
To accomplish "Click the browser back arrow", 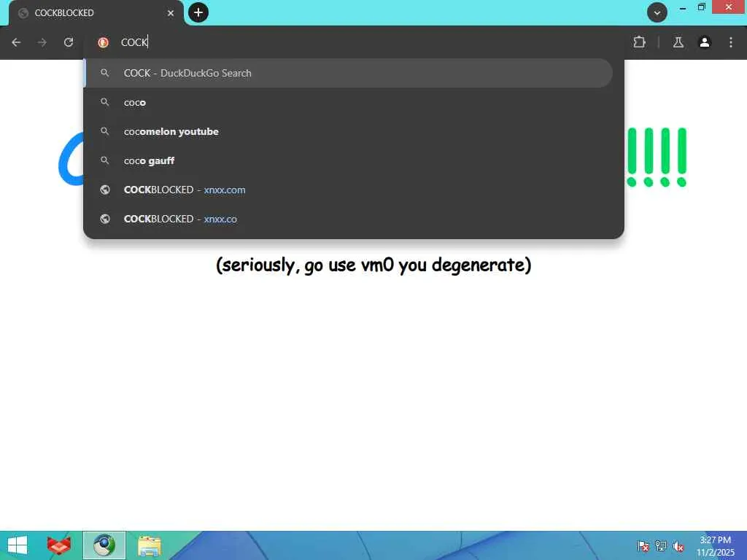I will point(16,42).
